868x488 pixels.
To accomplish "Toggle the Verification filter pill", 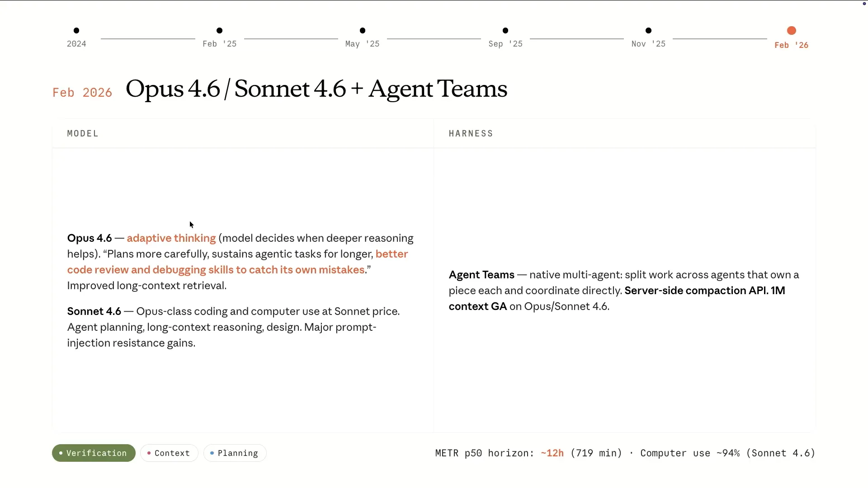I will click(x=94, y=453).
